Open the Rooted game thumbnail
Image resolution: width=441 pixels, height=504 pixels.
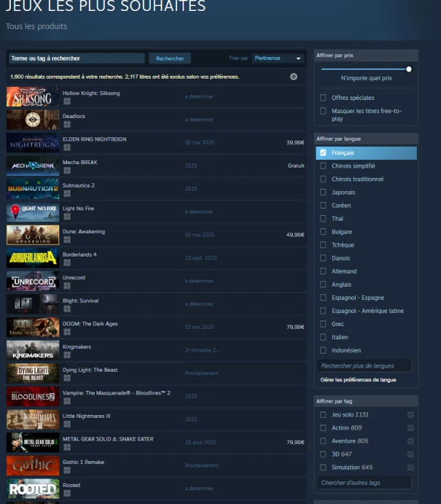tap(33, 489)
